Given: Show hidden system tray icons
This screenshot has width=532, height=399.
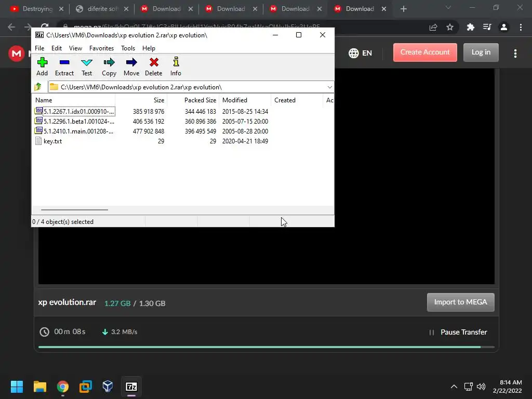Looking at the screenshot, I should 454,387.
